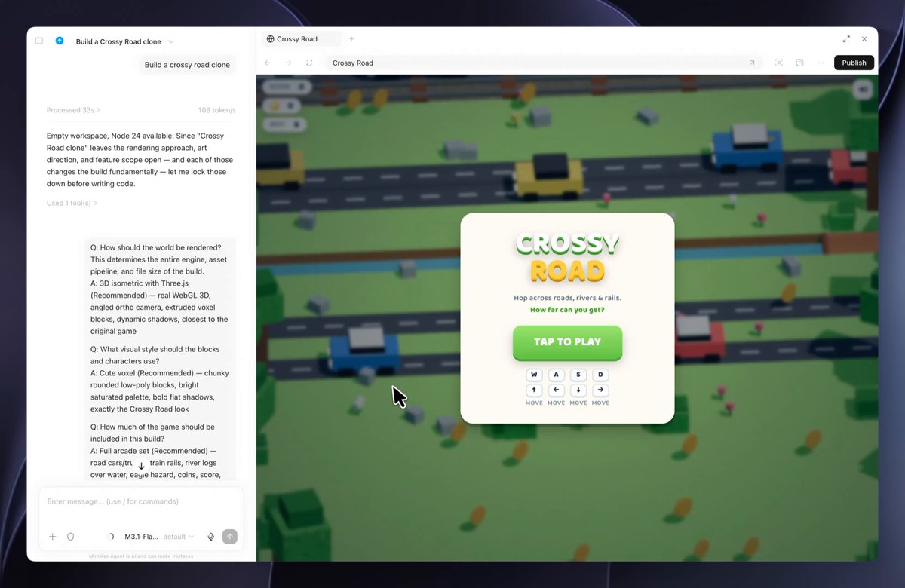Click the globe icon on the Crossy Road tab
This screenshot has width=905, height=588.
click(271, 39)
